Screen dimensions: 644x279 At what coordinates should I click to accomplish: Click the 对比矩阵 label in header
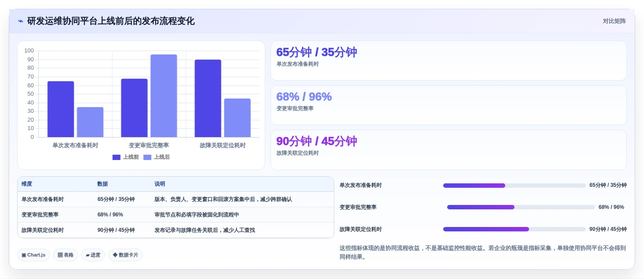614,21
